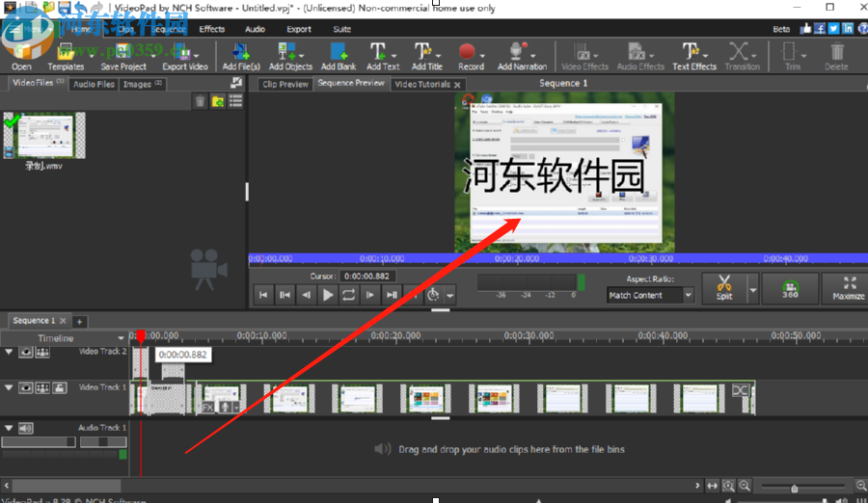This screenshot has width=868, height=503.
Task: Click the microphone icon on timeline clip
Action: pos(225,408)
